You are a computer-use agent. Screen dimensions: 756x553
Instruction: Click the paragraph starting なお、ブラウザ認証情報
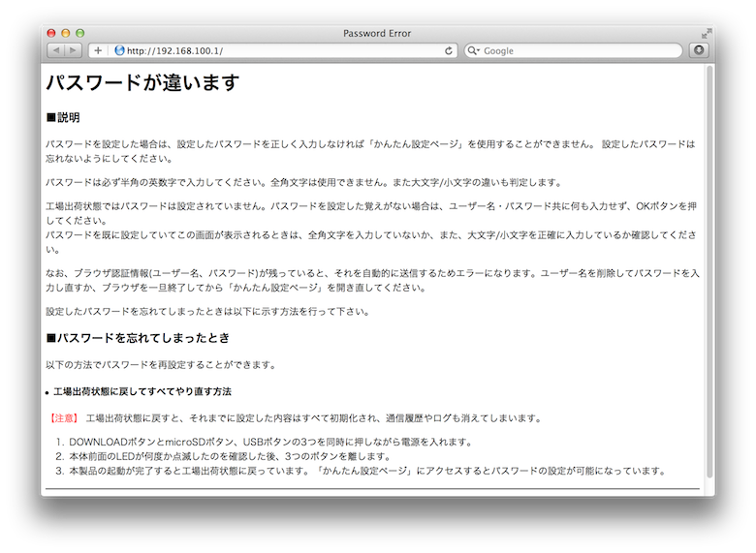tap(372, 280)
